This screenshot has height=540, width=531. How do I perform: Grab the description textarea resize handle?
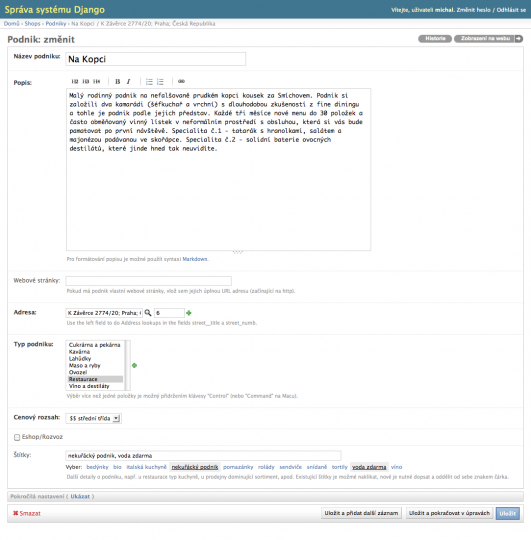pyautogui.click(x=238, y=252)
